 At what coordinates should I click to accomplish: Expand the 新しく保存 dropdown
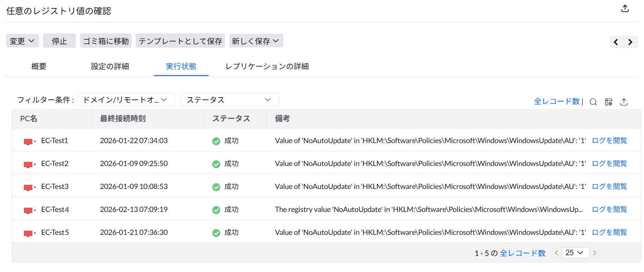pos(256,41)
